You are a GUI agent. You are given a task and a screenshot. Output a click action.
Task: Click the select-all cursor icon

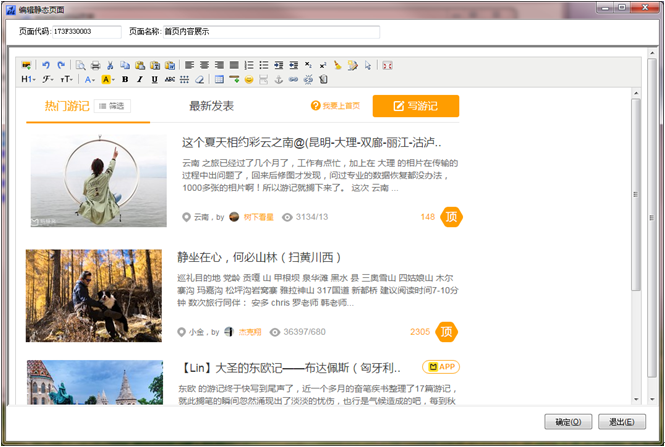368,65
